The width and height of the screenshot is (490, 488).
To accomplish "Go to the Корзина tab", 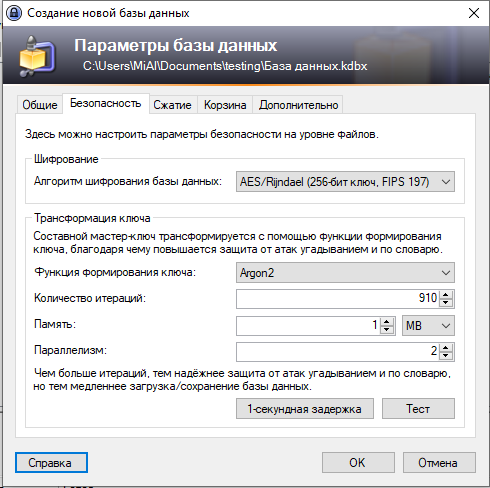I will (225, 105).
